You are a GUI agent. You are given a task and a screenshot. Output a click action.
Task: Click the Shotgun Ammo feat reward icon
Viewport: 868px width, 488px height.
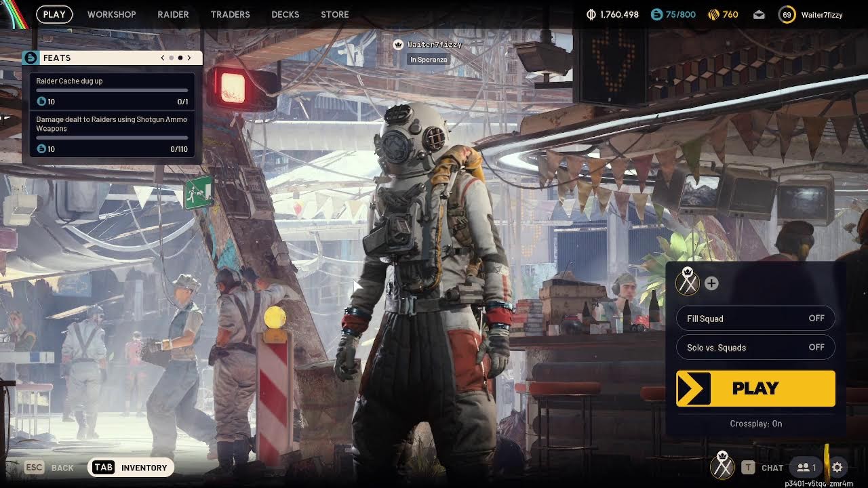pyautogui.click(x=41, y=149)
